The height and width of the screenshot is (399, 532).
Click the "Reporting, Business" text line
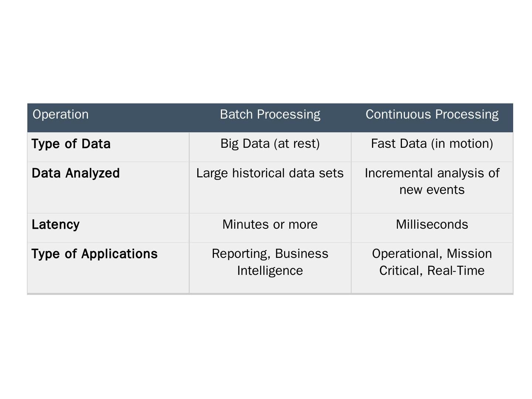coord(270,254)
